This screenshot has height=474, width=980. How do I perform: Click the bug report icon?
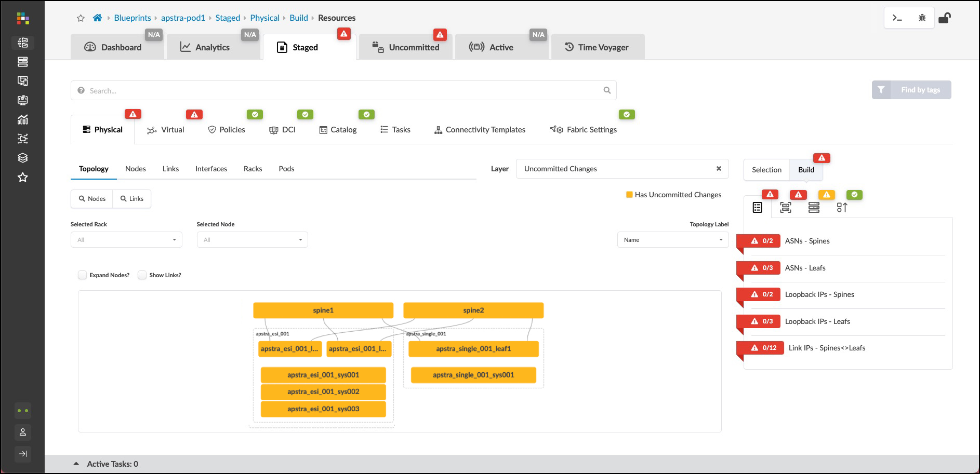click(x=922, y=18)
